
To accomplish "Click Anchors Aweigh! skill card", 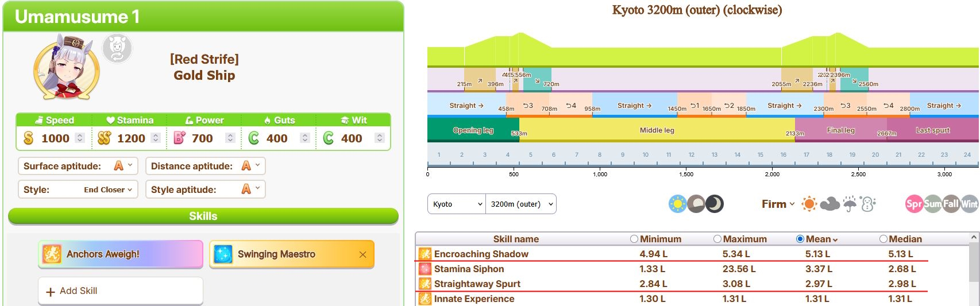I will pos(121,254).
